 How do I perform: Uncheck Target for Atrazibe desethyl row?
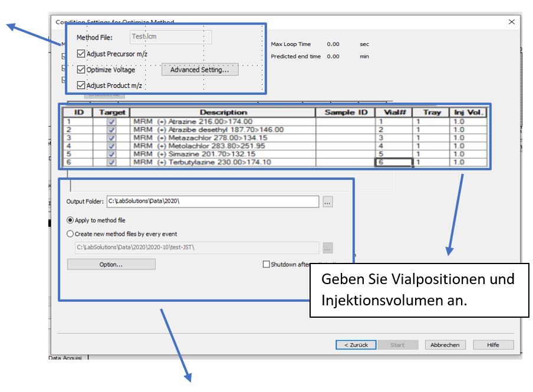point(111,130)
